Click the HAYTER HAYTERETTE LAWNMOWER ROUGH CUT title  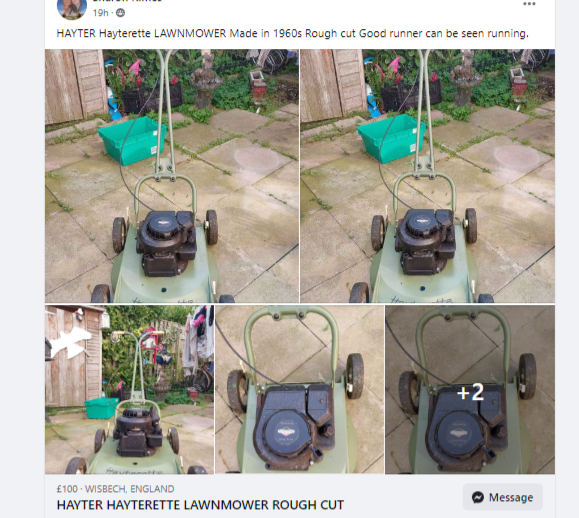coord(200,505)
